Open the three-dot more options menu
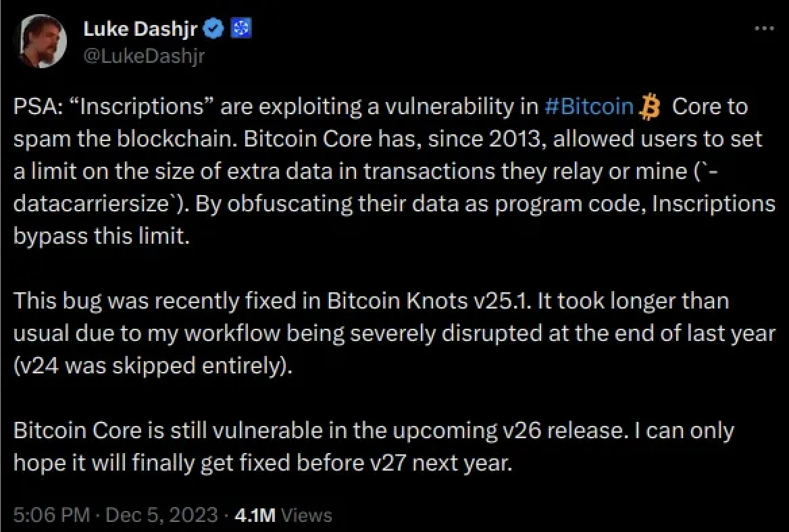 [x=763, y=28]
